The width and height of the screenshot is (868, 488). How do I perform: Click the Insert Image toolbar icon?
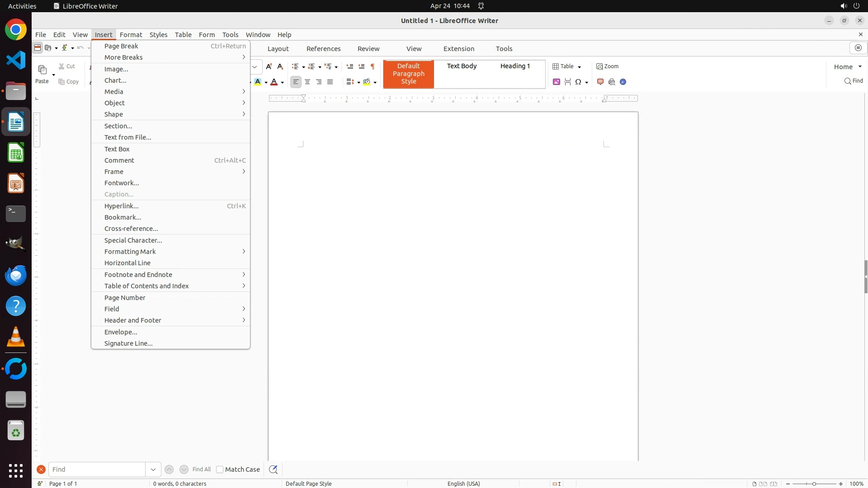click(557, 82)
